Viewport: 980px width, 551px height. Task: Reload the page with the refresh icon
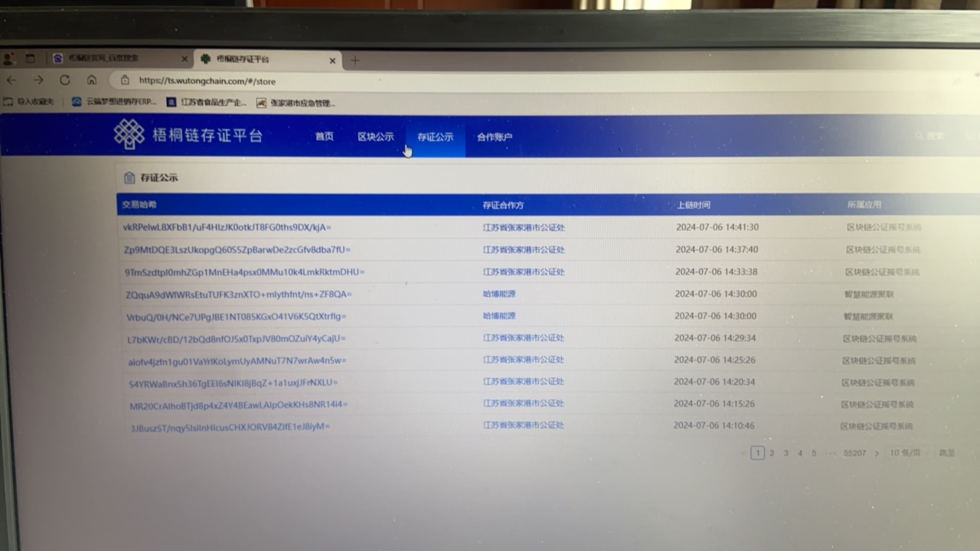65,80
